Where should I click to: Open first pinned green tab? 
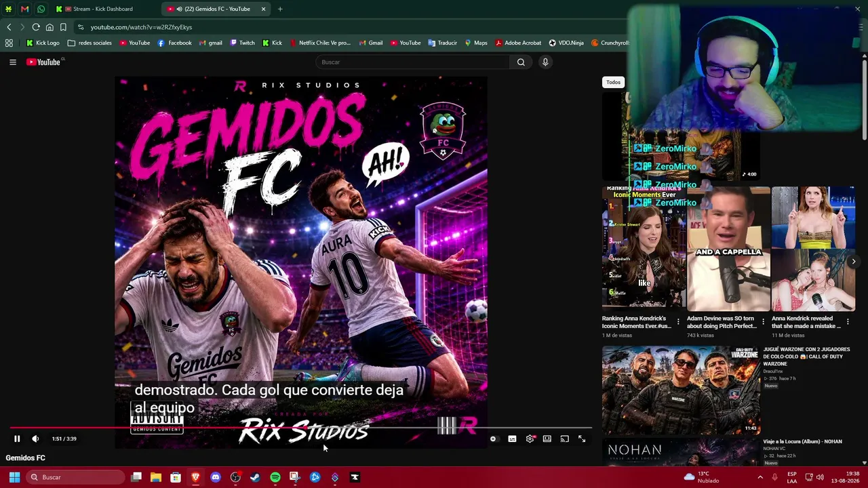pos(8,9)
